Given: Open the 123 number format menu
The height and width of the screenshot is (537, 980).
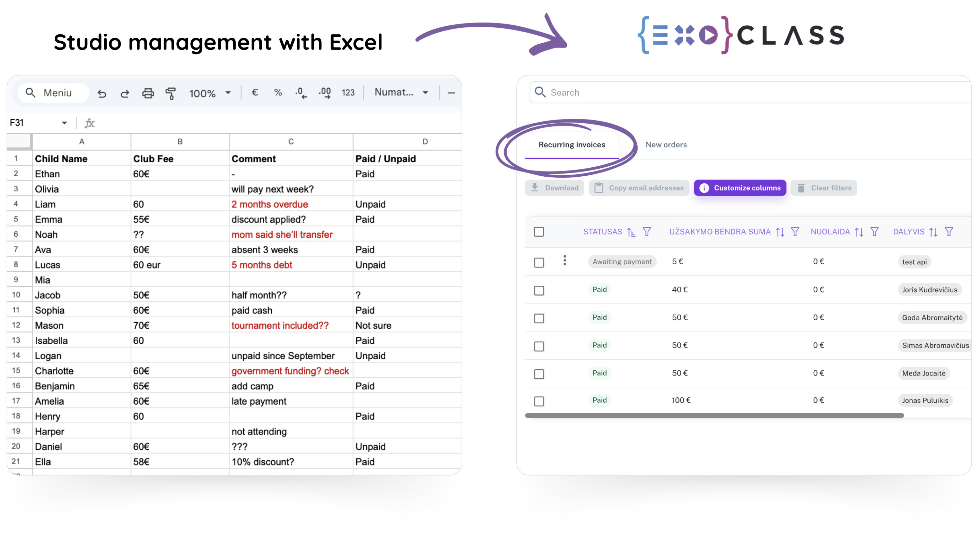Looking at the screenshot, I should point(348,93).
